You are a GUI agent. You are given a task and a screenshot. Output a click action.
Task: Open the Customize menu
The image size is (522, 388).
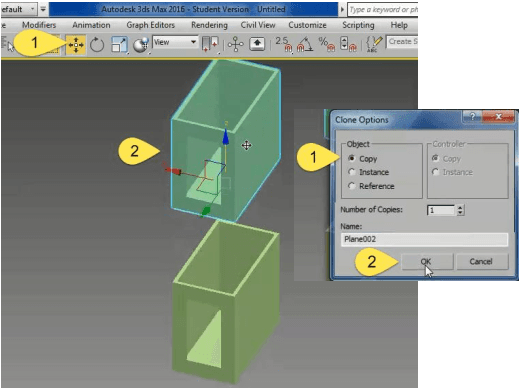pyautogui.click(x=307, y=25)
